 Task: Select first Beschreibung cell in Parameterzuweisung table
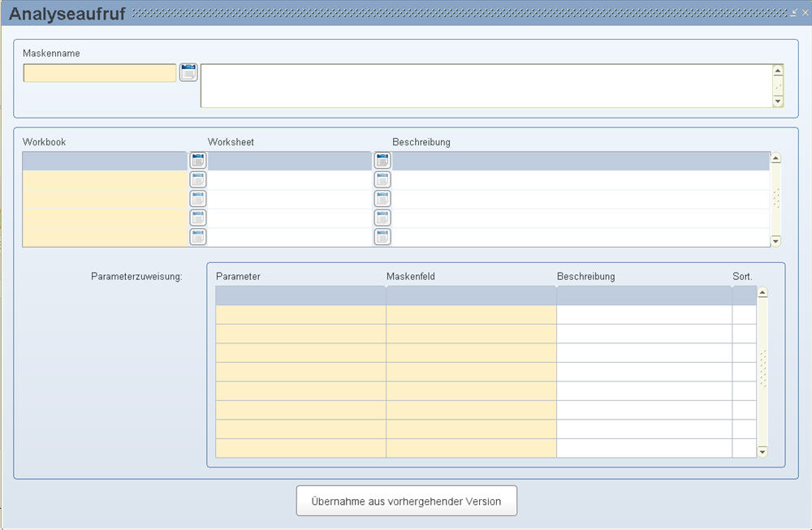pyautogui.click(x=644, y=295)
